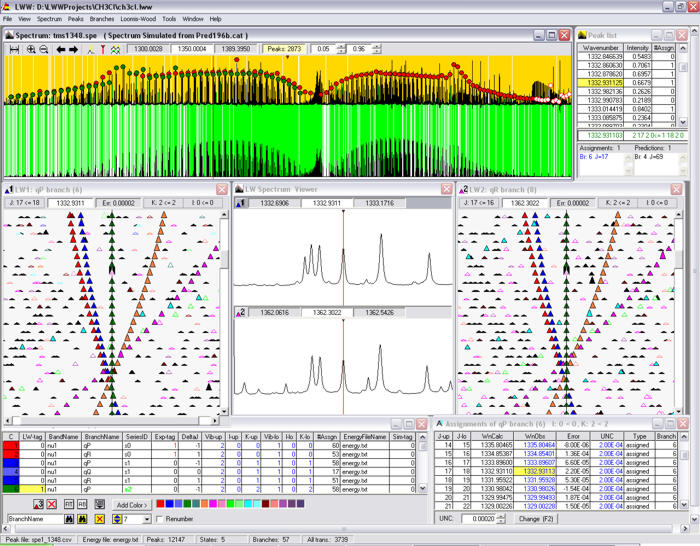This screenshot has width=700, height=546.
Task: Open the dropdown showing value 7
Action: [x=146, y=519]
